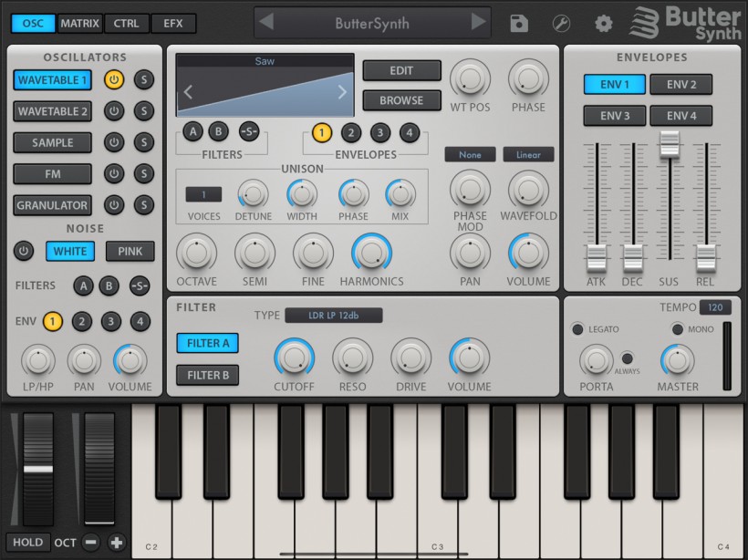748x560 pixels.
Task: Switch to the EFX tab
Action: (x=173, y=24)
